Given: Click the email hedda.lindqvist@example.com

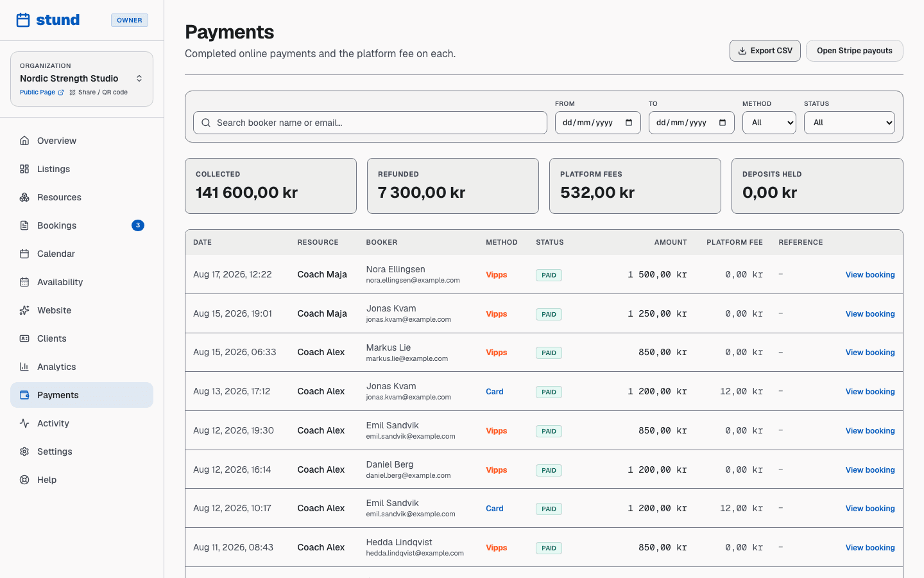Looking at the screenshot, I should click(415, 553).
